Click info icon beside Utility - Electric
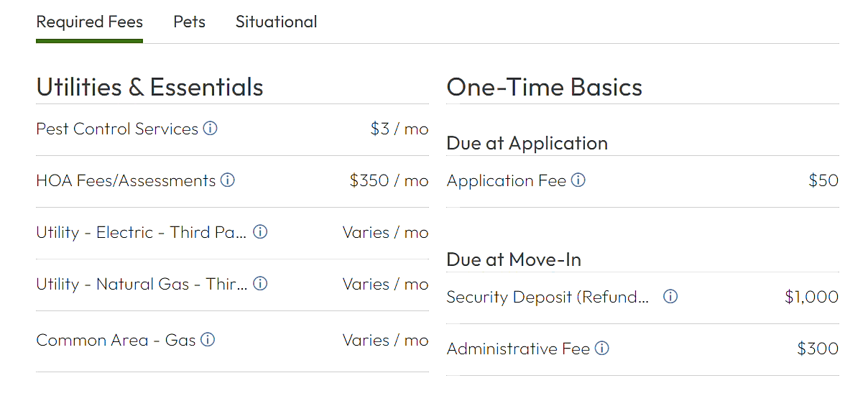 (x=261, y=232)
